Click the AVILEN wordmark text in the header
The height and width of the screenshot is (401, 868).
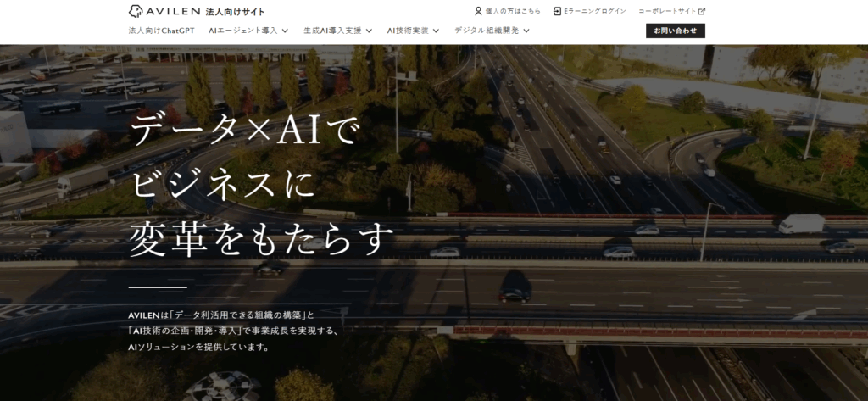click(173, 11)
